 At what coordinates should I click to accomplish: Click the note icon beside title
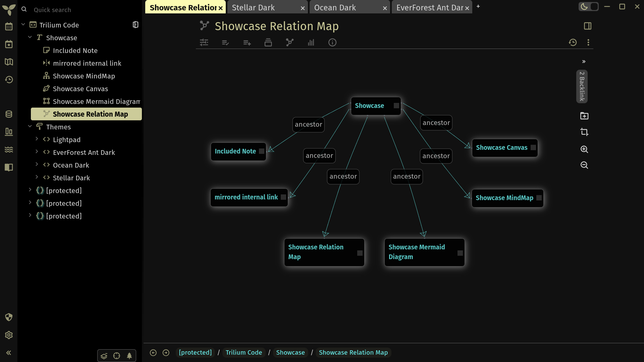click(204, 25)
